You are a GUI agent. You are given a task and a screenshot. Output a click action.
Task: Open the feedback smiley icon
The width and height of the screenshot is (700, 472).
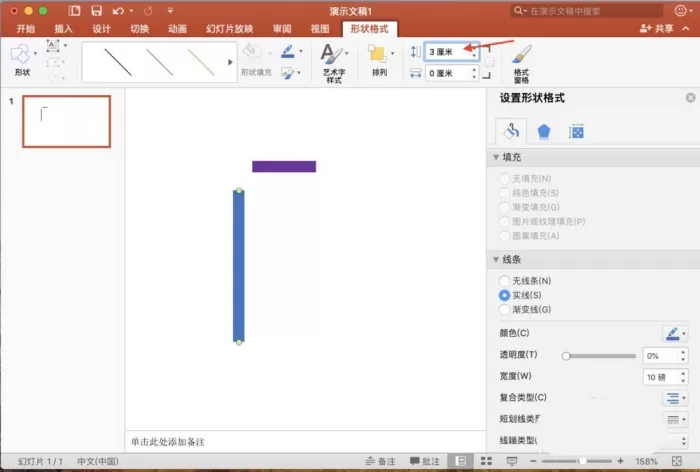coord(680,11)
